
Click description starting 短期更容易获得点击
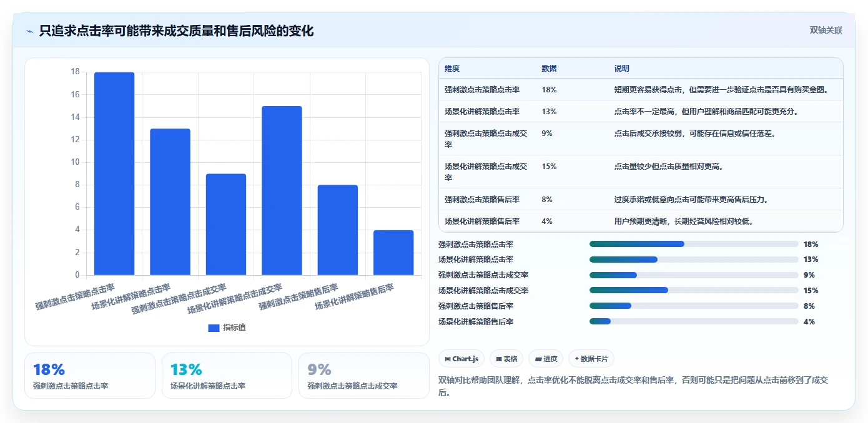coord(721,90)
